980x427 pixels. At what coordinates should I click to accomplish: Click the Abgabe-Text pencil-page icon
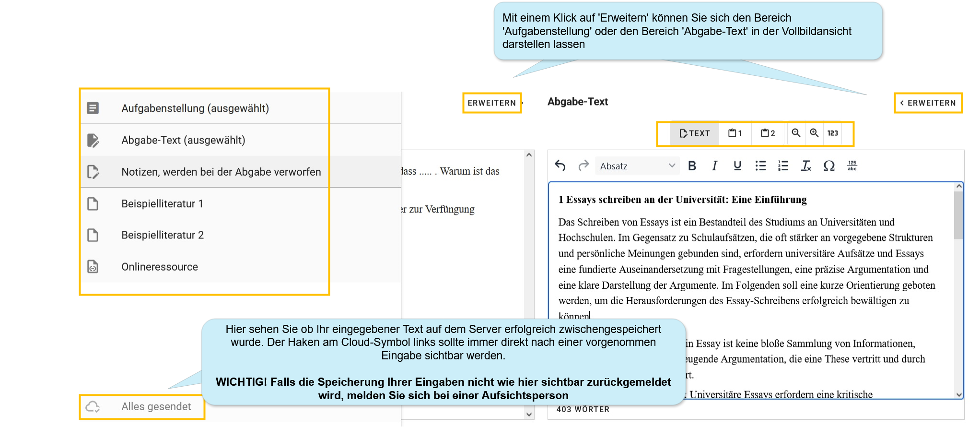tap(93, 140)
